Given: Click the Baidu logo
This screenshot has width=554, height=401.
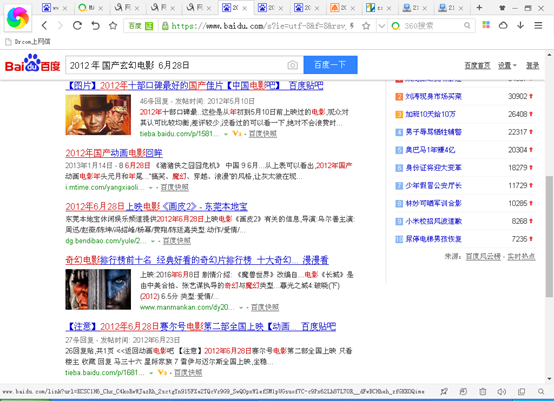Looking at the screenshot, I should click(x=33, y=64).
